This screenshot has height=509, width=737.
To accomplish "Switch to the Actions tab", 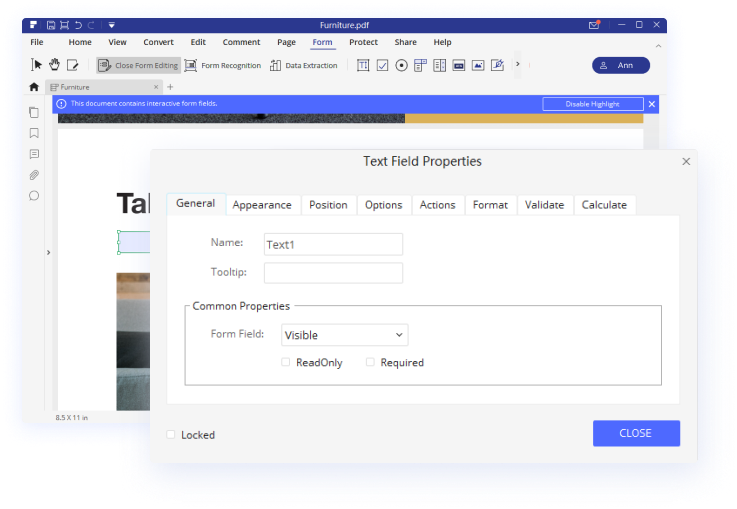I will 438,205.
